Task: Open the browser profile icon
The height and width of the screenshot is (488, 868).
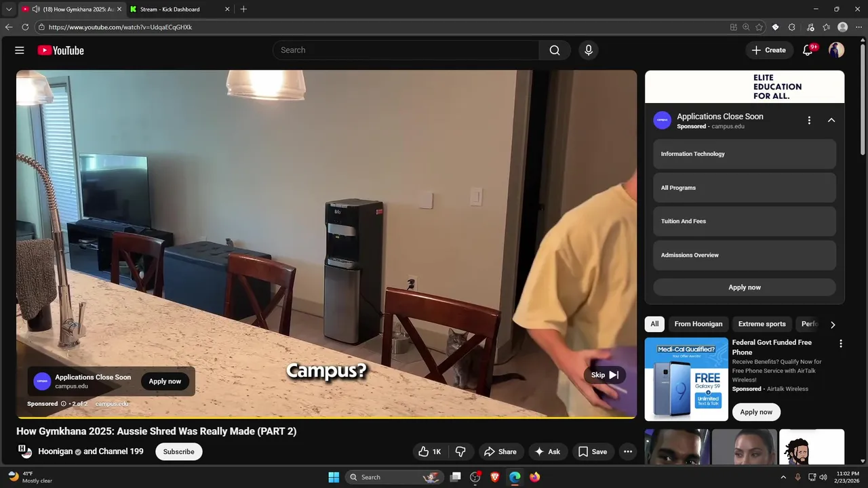Action: 843,27
